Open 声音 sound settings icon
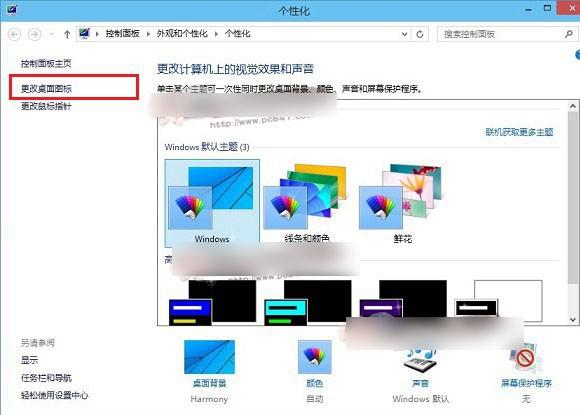The width and height of the screenshot is (580, 415). pyautogui.click(x=420, y=359)
